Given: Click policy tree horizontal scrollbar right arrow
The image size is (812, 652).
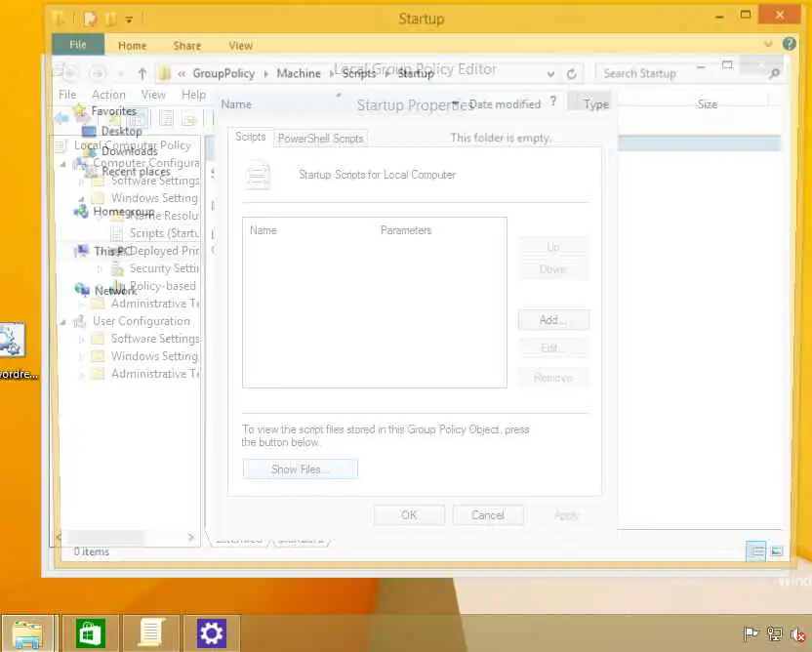Looking at the screenshot, I should point(190,538).
